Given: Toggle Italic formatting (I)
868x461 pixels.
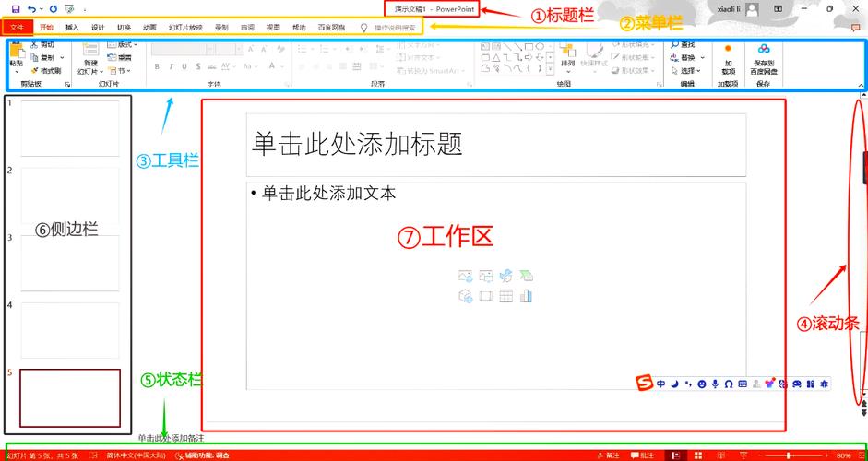Looking at the screenshot, I should [x=171, y=66].
